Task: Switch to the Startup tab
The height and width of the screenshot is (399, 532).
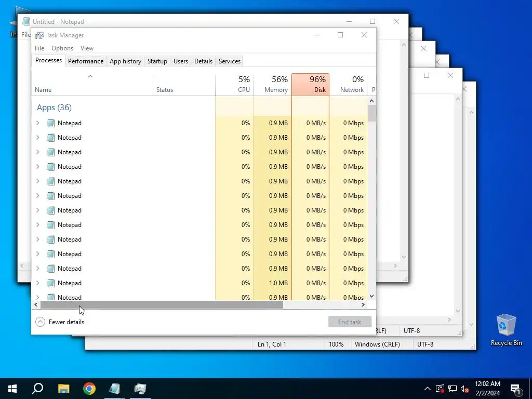Action: click(x=157, y=61)
